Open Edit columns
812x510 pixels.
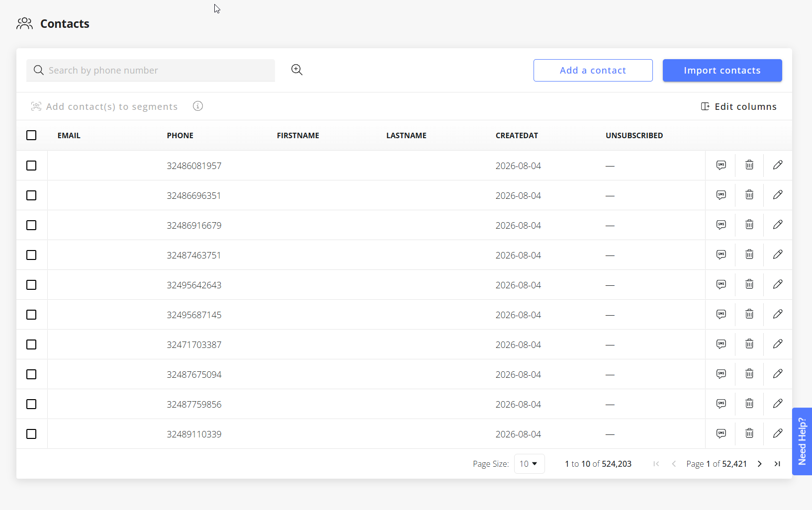pos(738,106)
